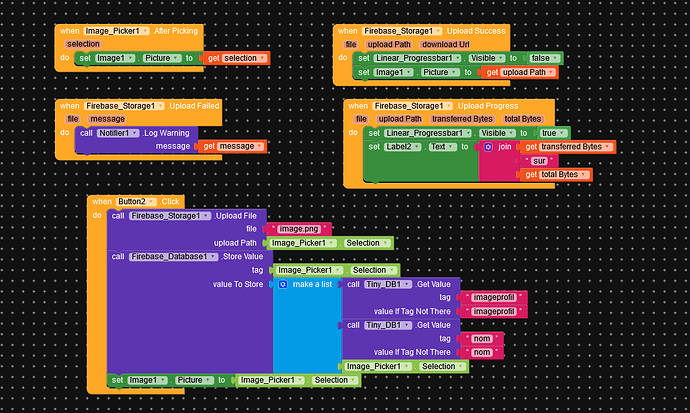Image resolution: width=690 pixels, height=413 pixels.
Task: Select the 'sur' text string block
Action: 539,161
